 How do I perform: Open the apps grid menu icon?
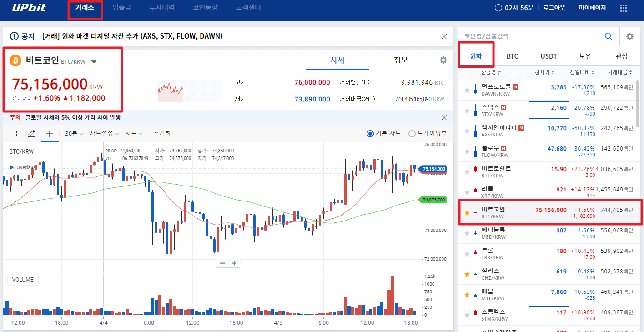[x=624, y=8]
